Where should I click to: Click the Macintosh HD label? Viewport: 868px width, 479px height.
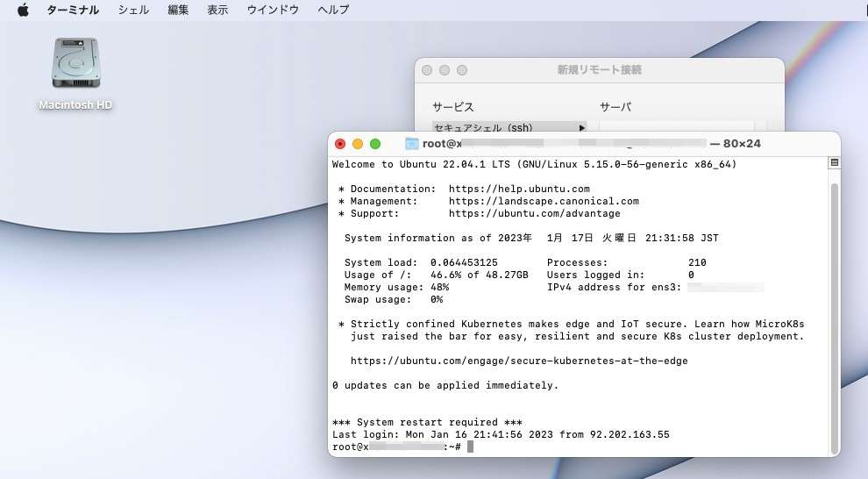tap(75, 104)
